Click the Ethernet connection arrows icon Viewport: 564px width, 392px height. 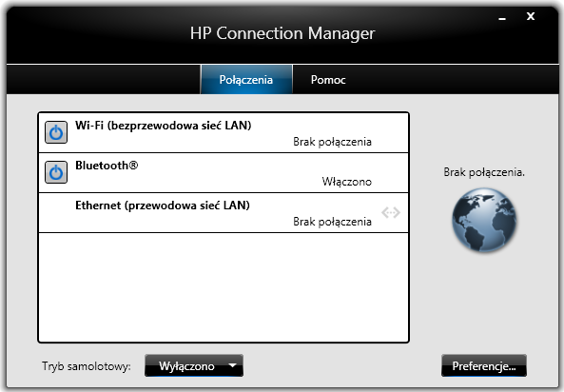(x=391, y=212)
